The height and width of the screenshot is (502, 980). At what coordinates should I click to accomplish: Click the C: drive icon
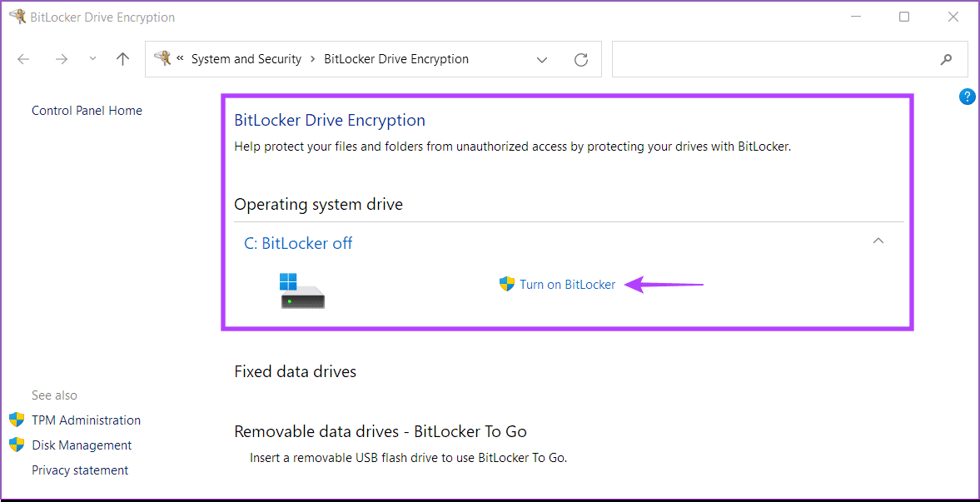(302, 291)
